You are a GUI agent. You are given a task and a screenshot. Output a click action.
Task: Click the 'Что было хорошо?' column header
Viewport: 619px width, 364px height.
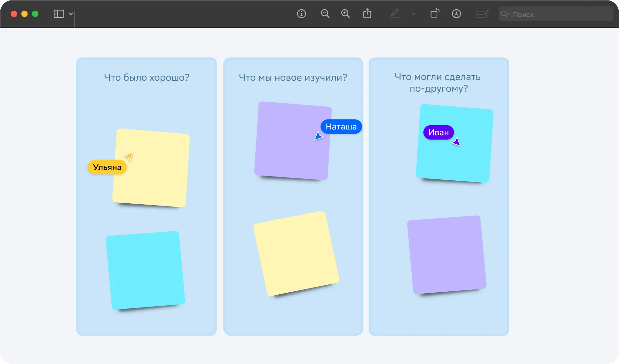coord(147,77)
